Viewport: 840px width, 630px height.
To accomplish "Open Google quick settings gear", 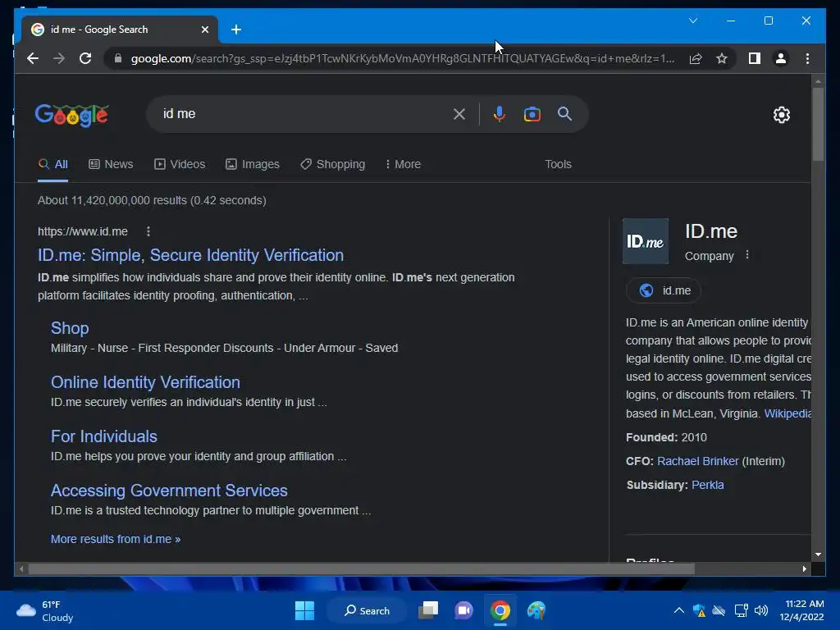I will (782, 115).
